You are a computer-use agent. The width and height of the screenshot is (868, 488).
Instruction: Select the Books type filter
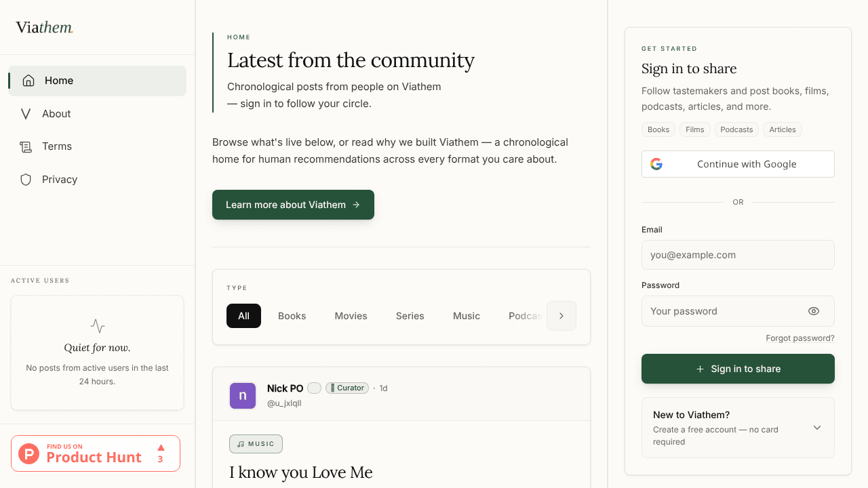pos(292,316)
